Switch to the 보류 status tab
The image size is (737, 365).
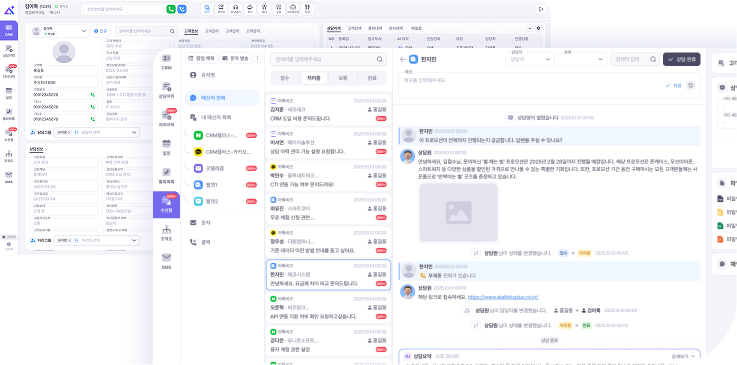[343, 78]
